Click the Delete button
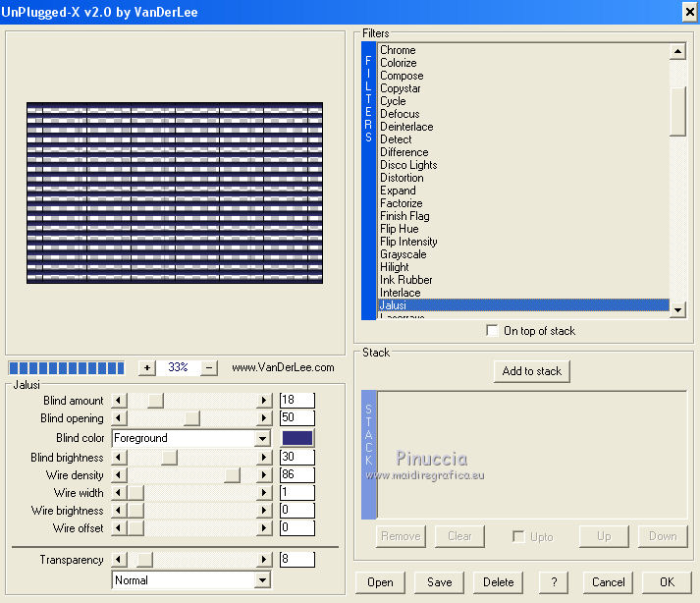Viewport: 700px width, 603px height. [498, 582]
